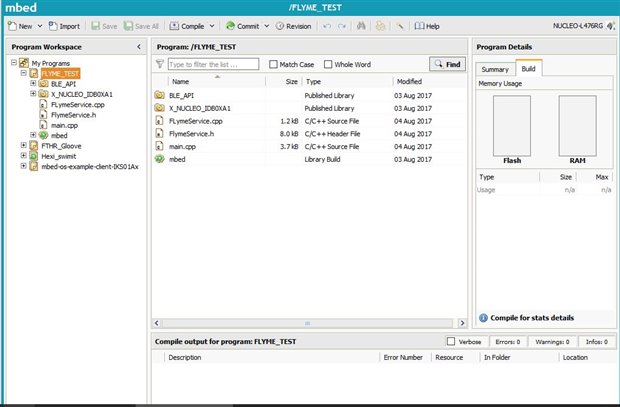Click the Help book icon
620x407 pixels.
(419, 26)
